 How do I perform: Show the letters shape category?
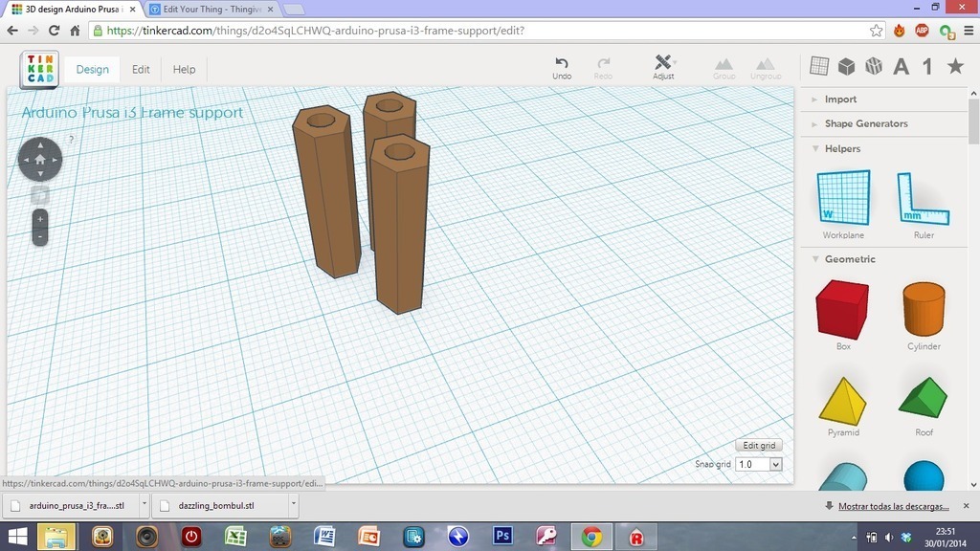(x=901, y=67)
